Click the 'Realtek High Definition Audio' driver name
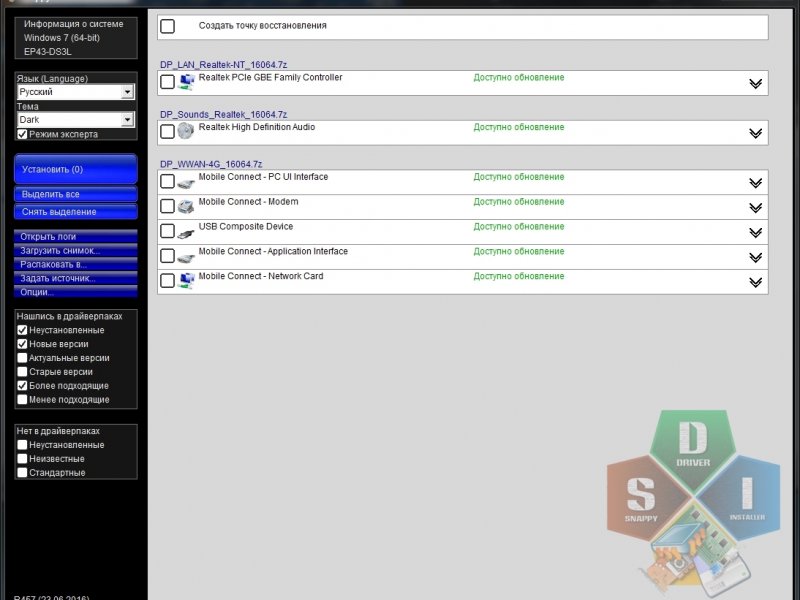Viewport: 800px width, 600px height. [257, 127]
